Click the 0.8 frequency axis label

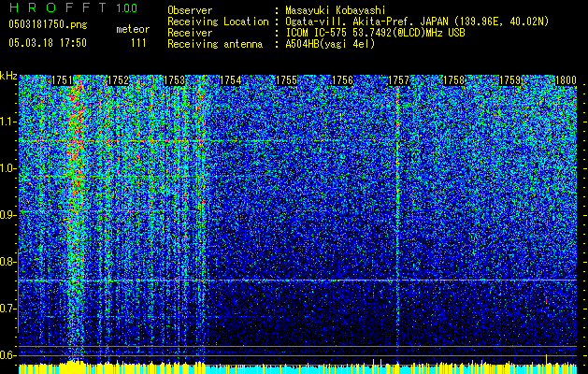tap(8, 262)
